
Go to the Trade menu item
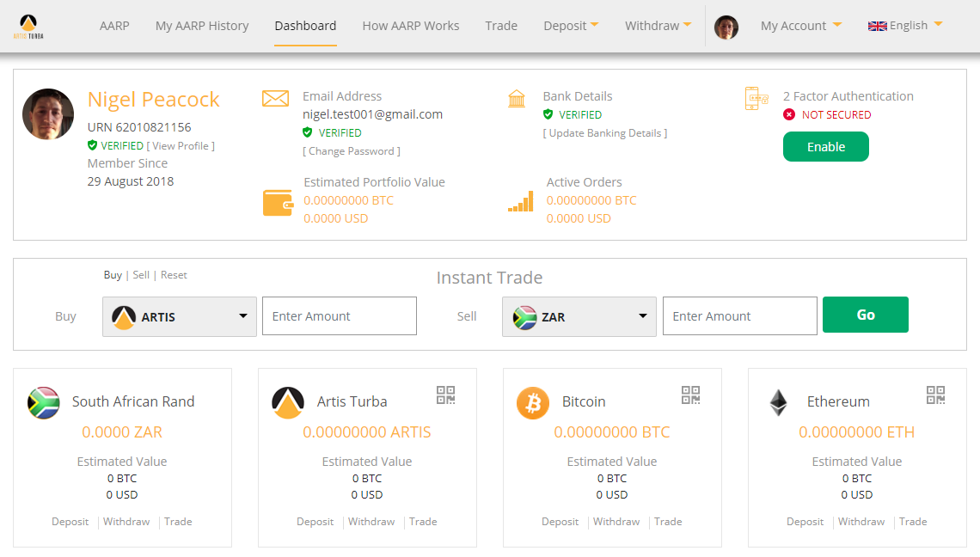pyautogui.click(x=501, y=26)
